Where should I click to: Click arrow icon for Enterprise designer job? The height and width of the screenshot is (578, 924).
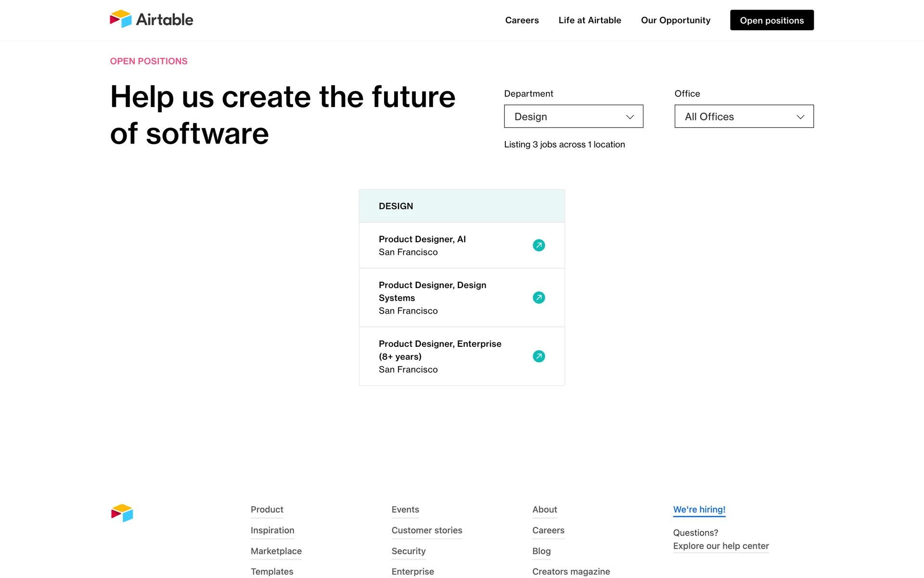tap(539, 356)
